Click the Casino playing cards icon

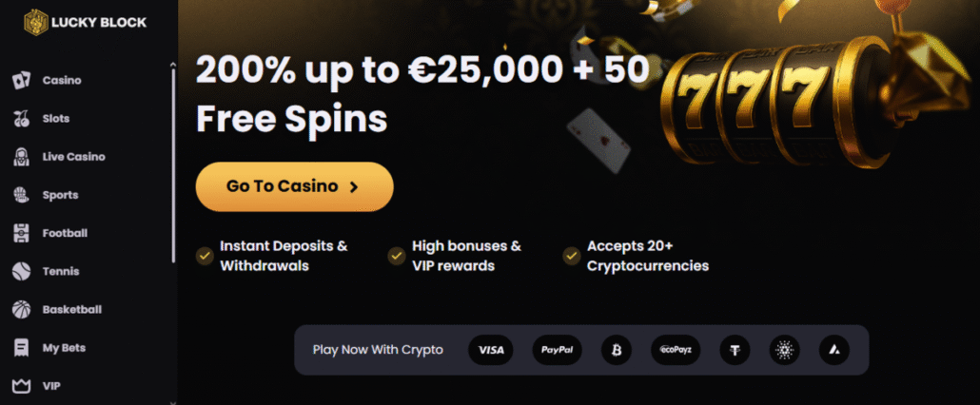coord(21,81)
